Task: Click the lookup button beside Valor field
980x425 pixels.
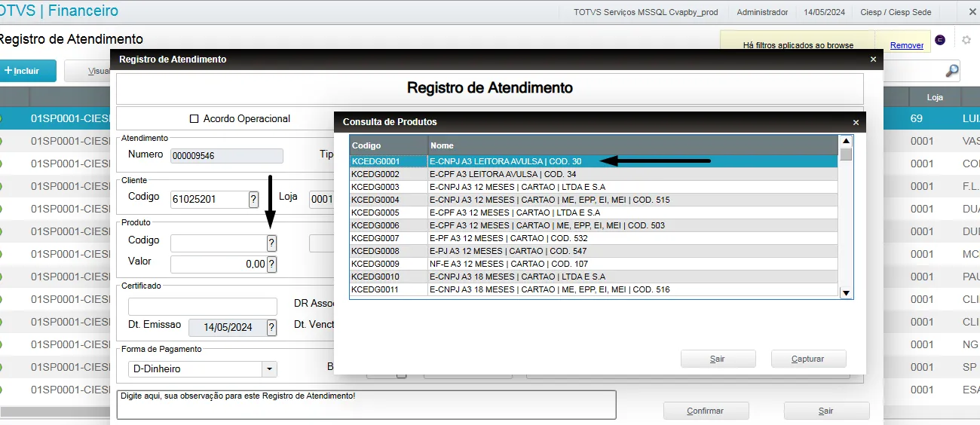Action: (x=271, y=264)
